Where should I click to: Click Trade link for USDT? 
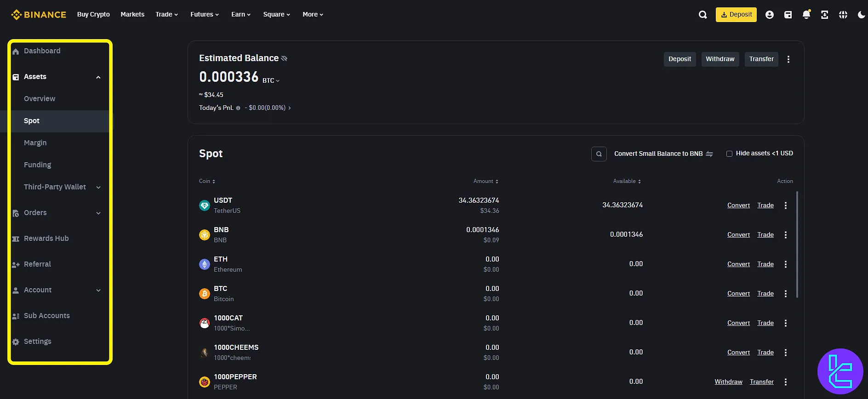(765, 205)
